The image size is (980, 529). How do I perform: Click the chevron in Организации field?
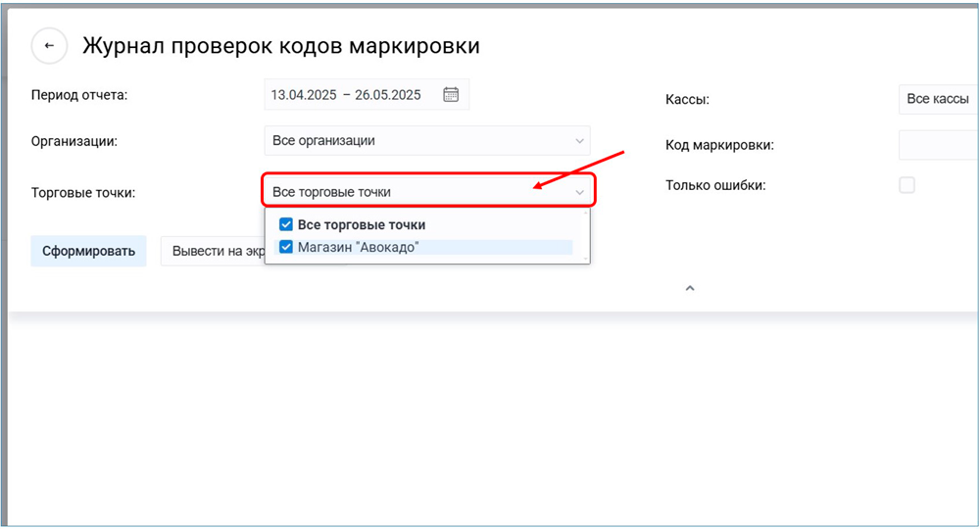coord(579,141)
